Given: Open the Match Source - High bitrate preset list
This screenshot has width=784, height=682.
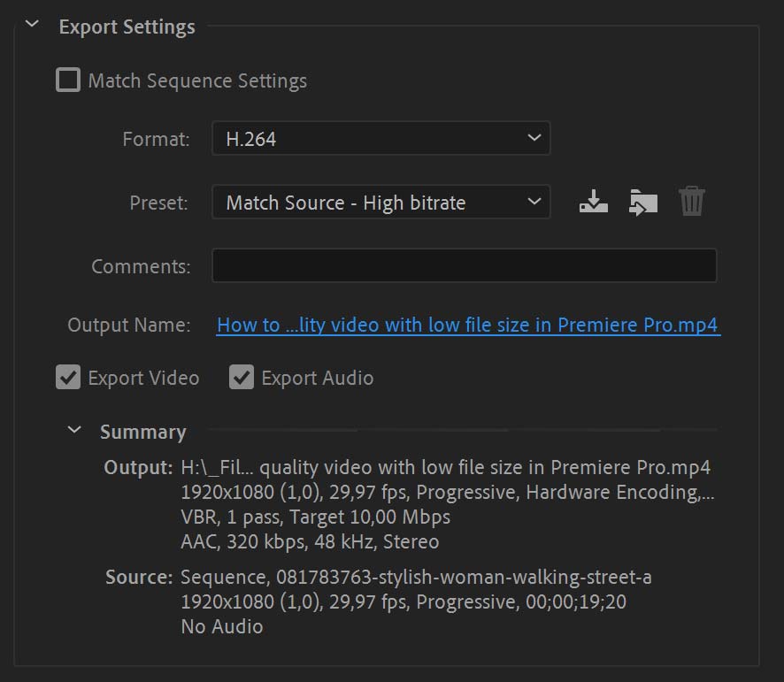Looking at the screenshot, I should (380, 202).
